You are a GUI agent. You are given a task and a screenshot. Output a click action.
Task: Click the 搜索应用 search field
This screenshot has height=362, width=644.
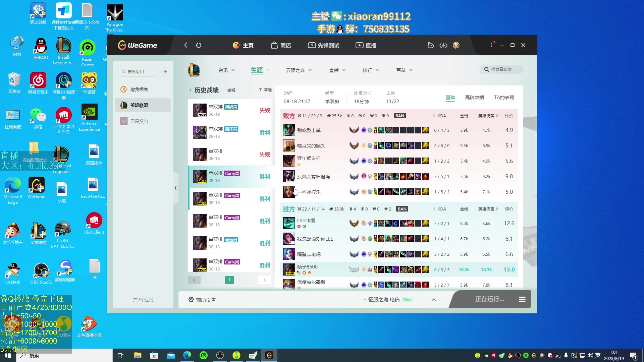pyautogui.click(x=138, y=71)
